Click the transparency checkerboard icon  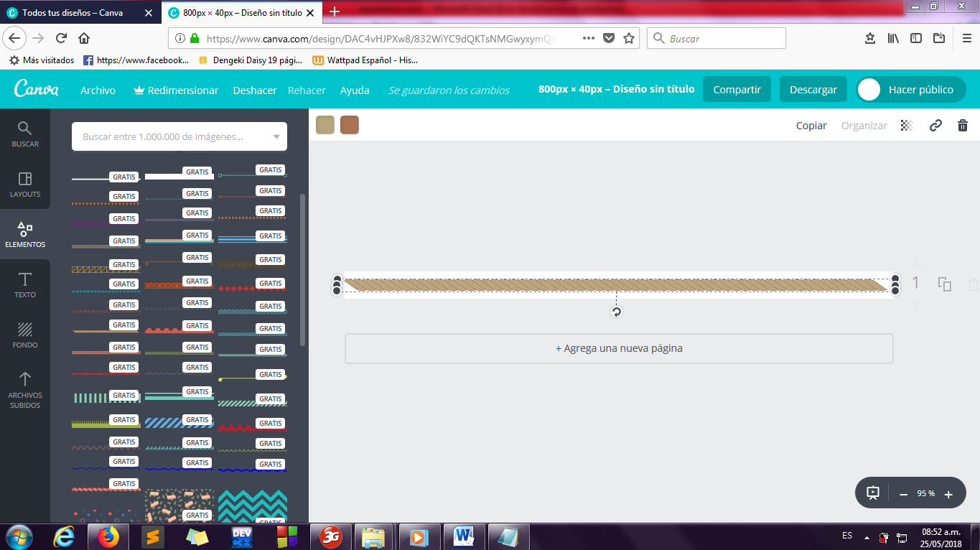click(907, 126)
